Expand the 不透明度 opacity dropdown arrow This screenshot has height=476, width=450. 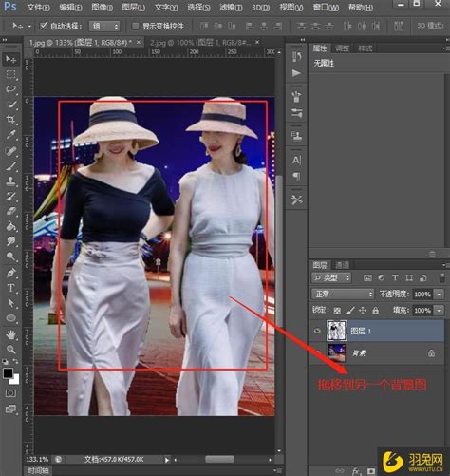click(439, 295)
